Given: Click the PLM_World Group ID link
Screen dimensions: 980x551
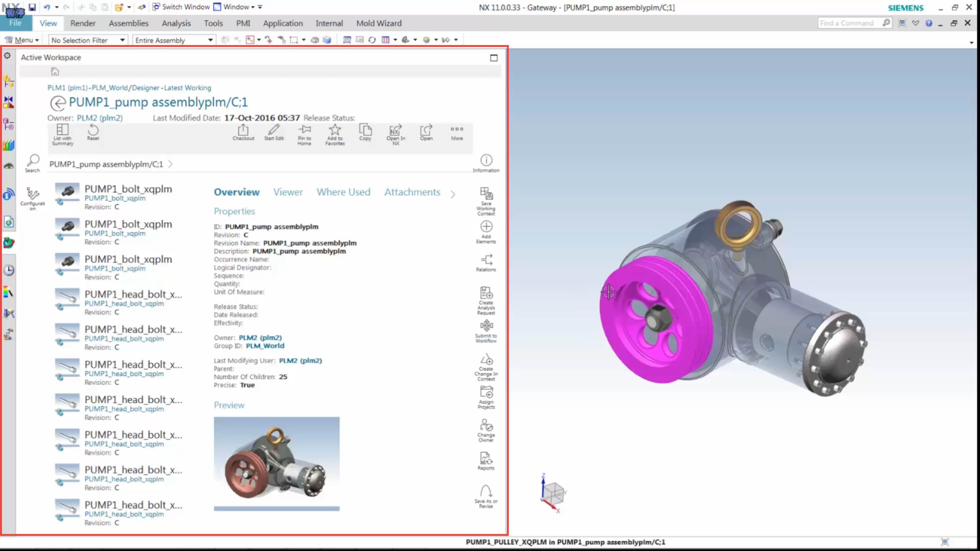Looking at the screenshot, I should click(x=265, y=346).
